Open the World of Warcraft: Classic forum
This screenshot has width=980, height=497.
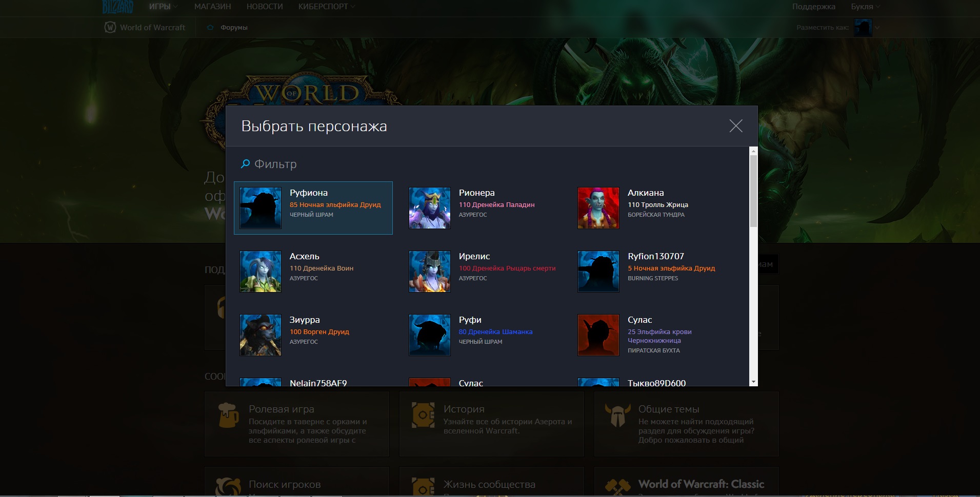[x=687, y=481]
